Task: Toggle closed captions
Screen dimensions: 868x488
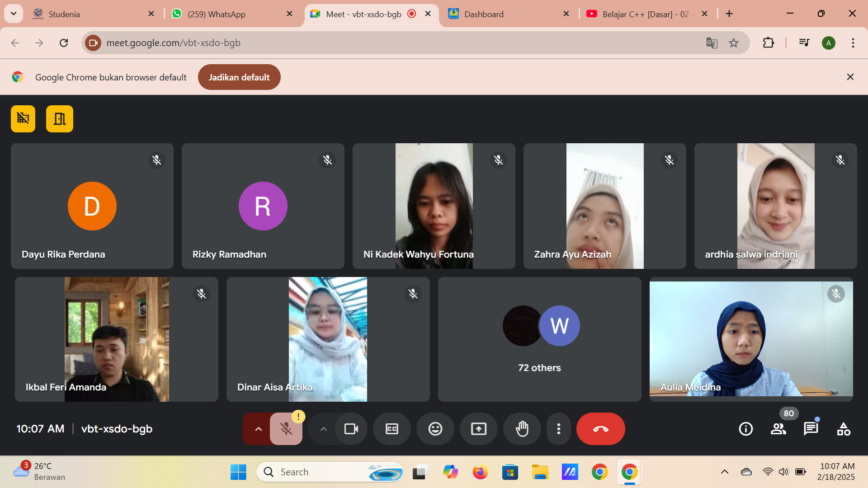Action: (392, 429)
